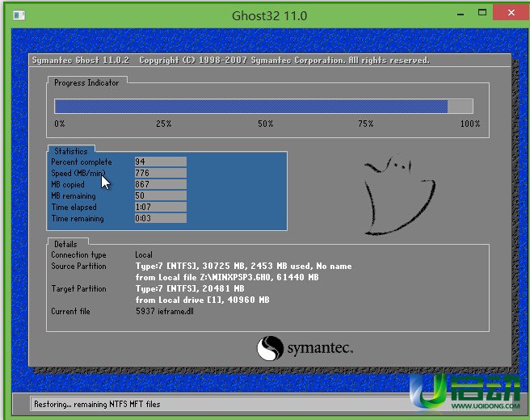Click the Progress Indicator group label
Image resolution: width=530 pixels, height=420 pixels.
(86, 82)
